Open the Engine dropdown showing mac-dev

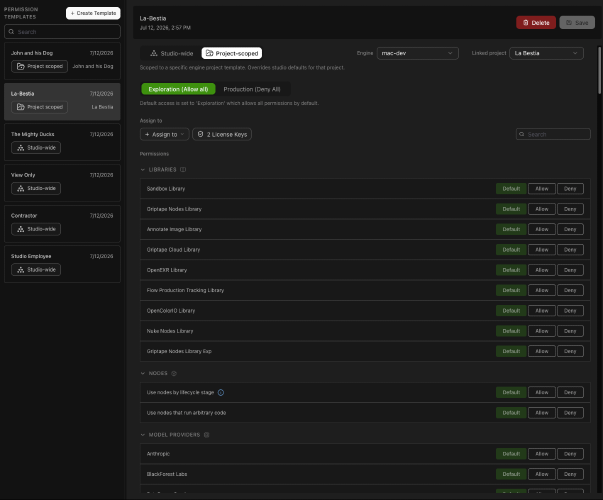(417, 53)
